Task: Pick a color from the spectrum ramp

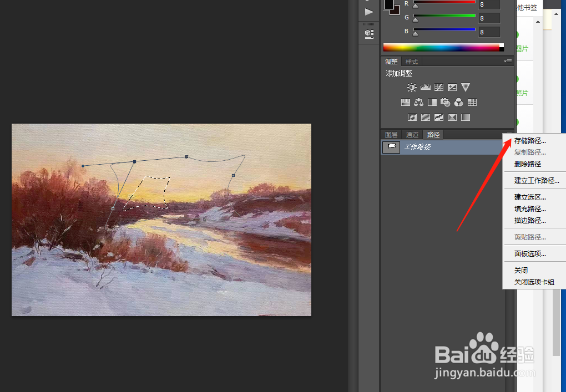Action: point(443,47)
